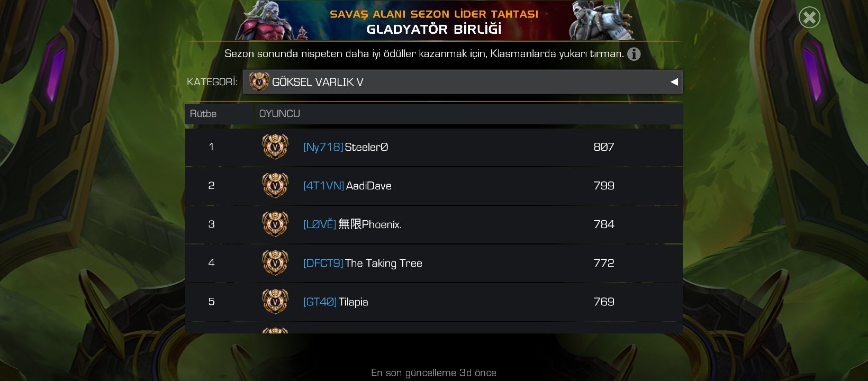Screen dimensions: 868x381
Task: Select the rank badge next to 無限Phoenix.
Action: click(x=275, y=224)
